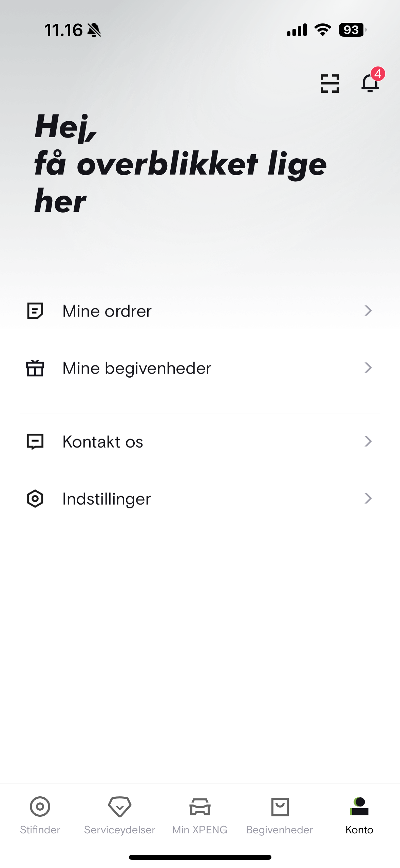Expand Mine begivenheder with chevron arrow

click(368, 368)
